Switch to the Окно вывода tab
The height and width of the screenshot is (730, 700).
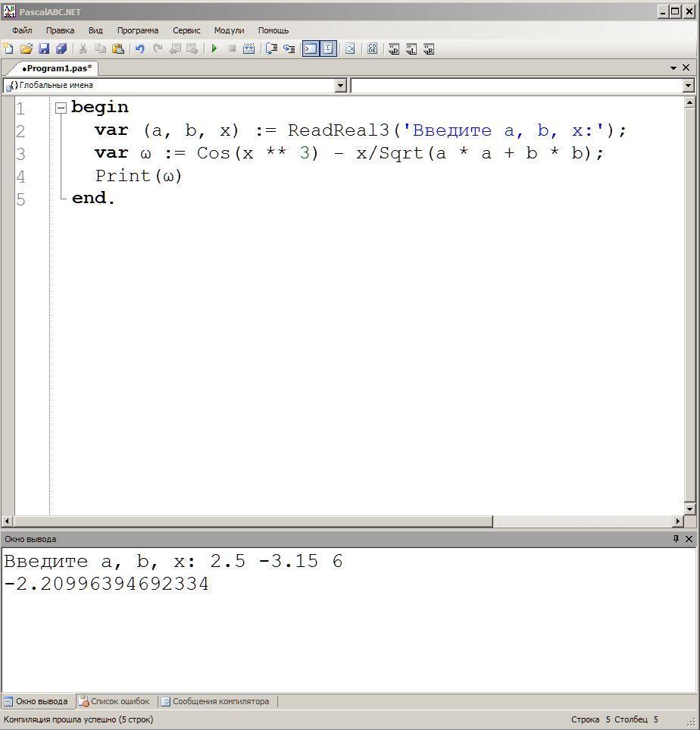[36, 701]
